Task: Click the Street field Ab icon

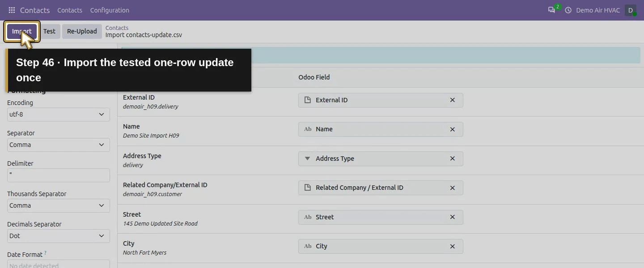Action: 308,217
